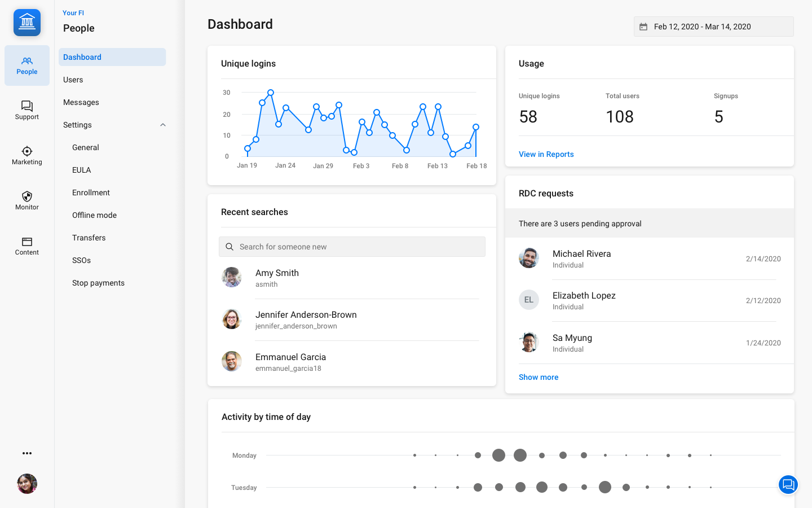Screen dimensions: 812x508
Task: Collapse the Settings menu chevron
Action: (x=163, y=125)
